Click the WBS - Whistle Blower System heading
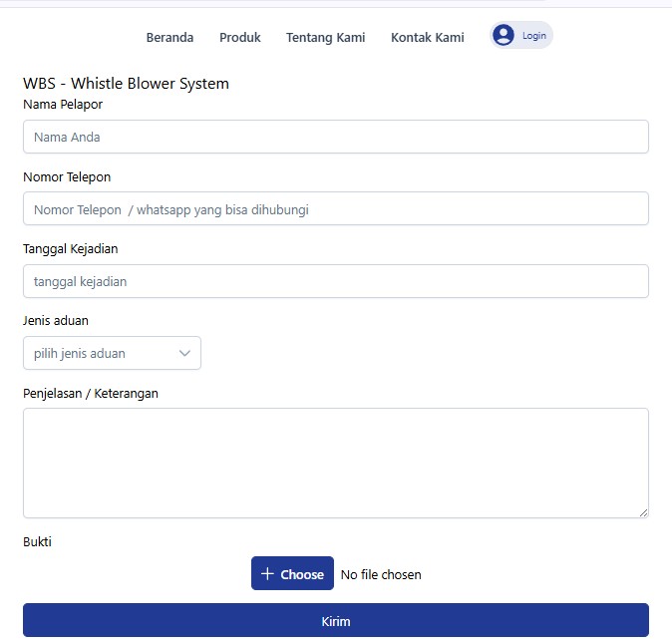Image resolution: width=672 pixels, height=639 pixels. tap(126, 84)
